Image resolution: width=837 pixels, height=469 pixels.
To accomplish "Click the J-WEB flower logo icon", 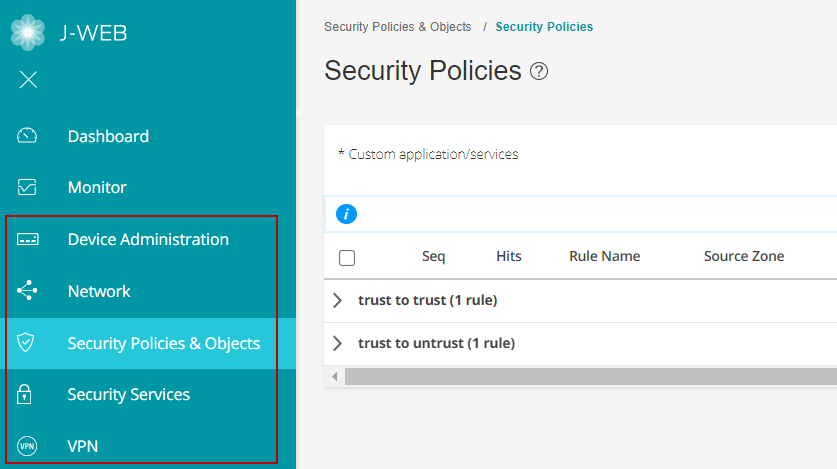I will coord(28,32).
